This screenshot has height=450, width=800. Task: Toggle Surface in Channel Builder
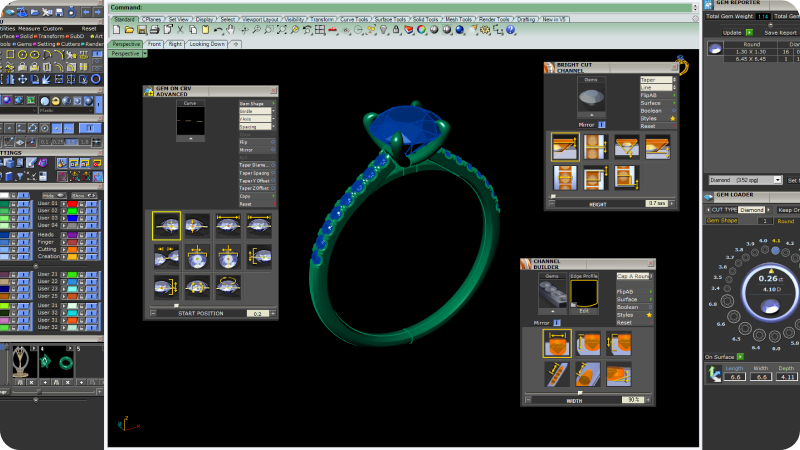634,299
